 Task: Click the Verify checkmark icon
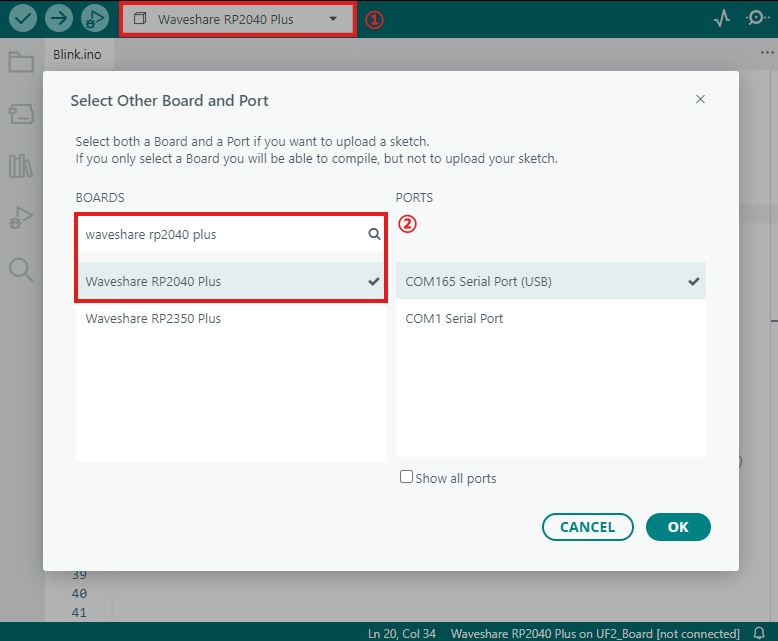(x=22, y=18)
